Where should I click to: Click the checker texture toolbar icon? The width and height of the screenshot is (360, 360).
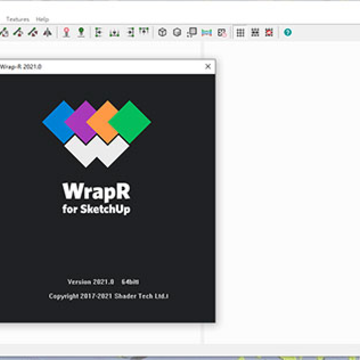(222, 32)
